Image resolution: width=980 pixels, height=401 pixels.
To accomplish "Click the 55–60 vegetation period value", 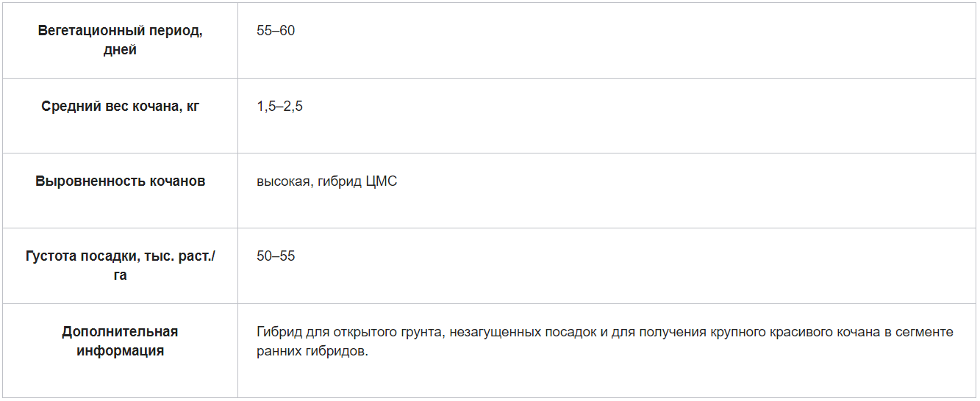I will (x=276, y=32).
